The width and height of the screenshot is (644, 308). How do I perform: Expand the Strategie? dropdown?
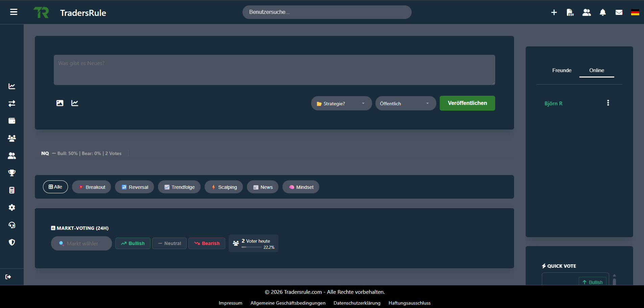[x=341, y=104]
